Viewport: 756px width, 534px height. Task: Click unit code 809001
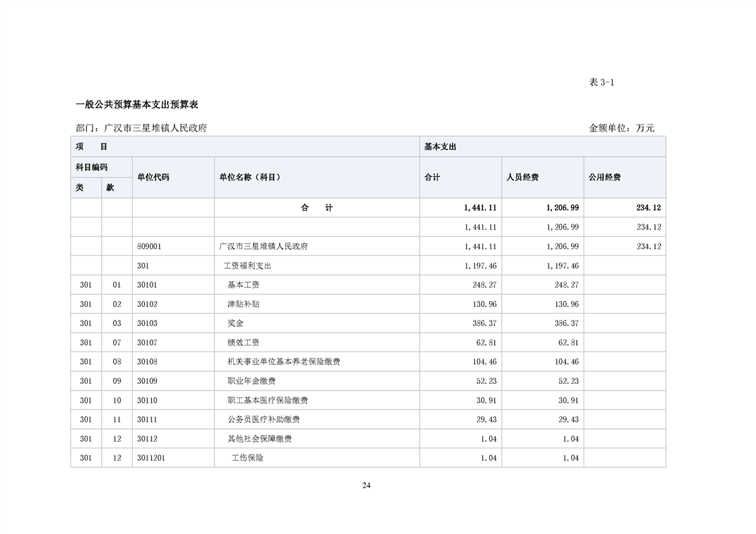tap(149, 246)
